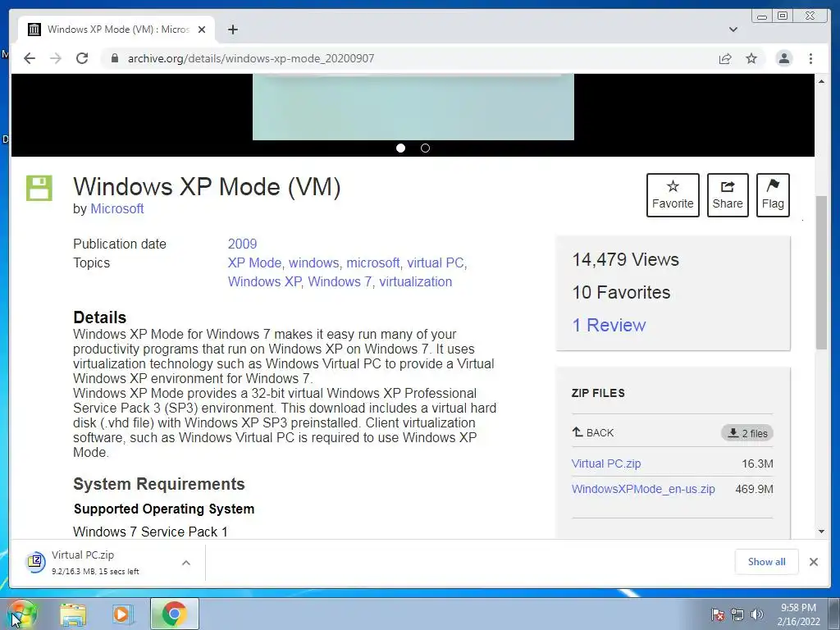This screenshot has width=840, height=630.
Task: Click the forward navigation arrow
Action: (x=56, y=58)
